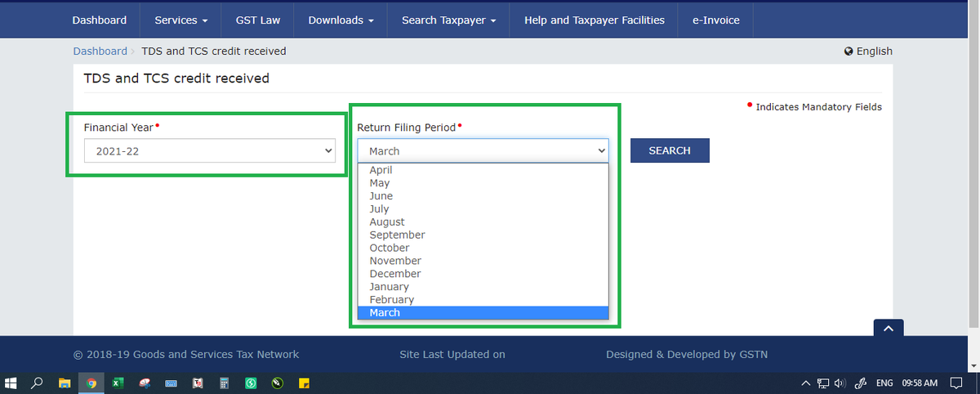Viewport: 980px width, 394px height.
Task: Open the Downloads menu
Action: 341,20
